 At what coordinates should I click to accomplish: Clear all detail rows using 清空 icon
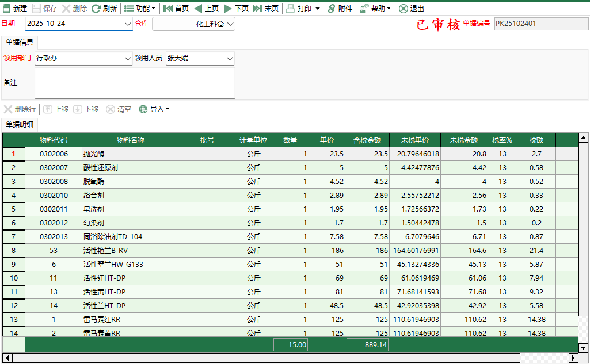point(117,109)
